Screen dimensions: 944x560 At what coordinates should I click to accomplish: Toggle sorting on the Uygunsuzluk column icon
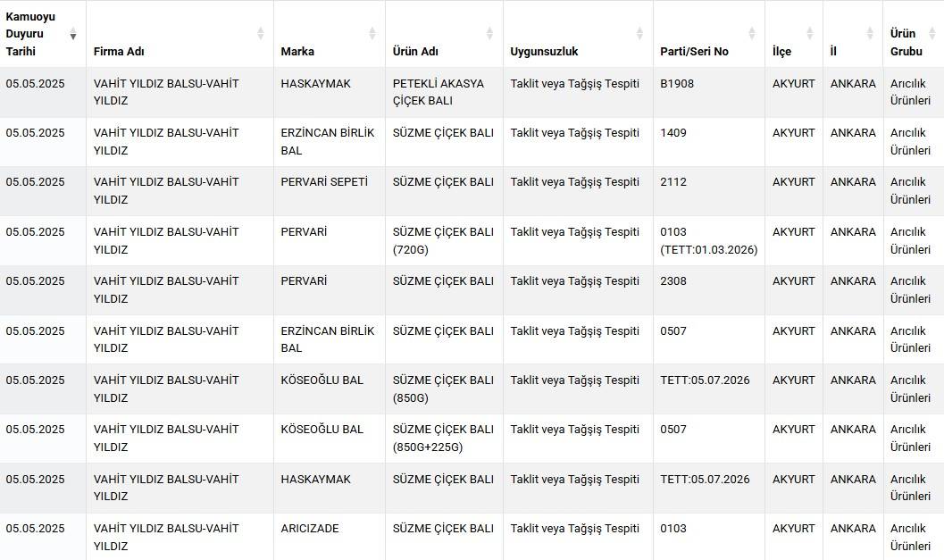coord(639,34)
